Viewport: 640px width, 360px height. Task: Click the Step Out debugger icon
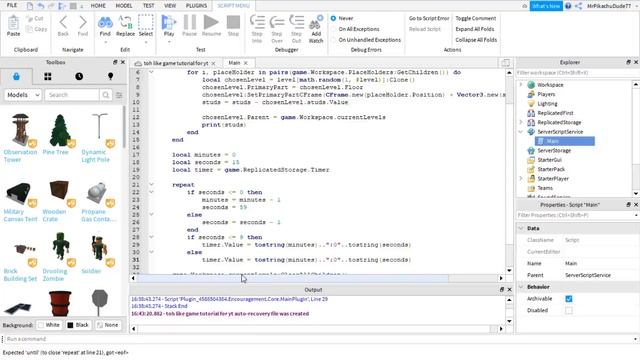(296, 22)
